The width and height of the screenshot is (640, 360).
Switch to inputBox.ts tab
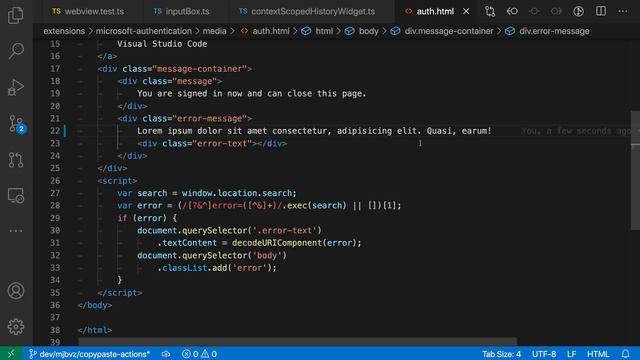click(x=182, y=11)
